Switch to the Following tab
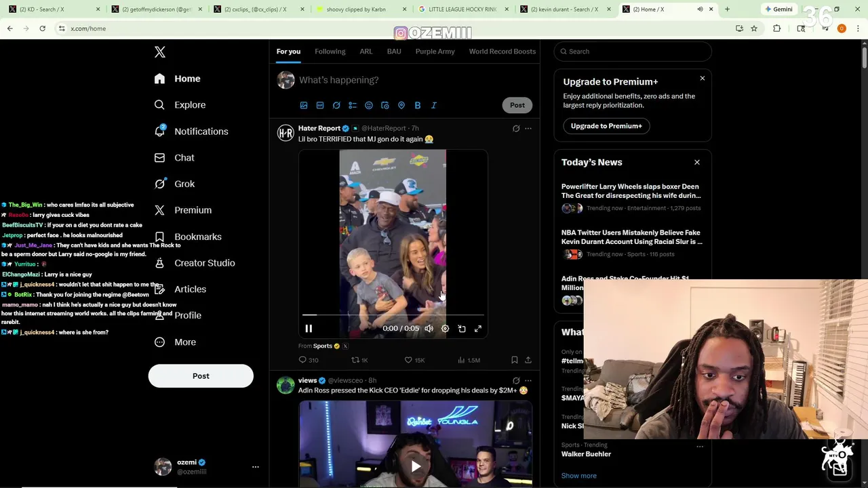 point(330,52)
